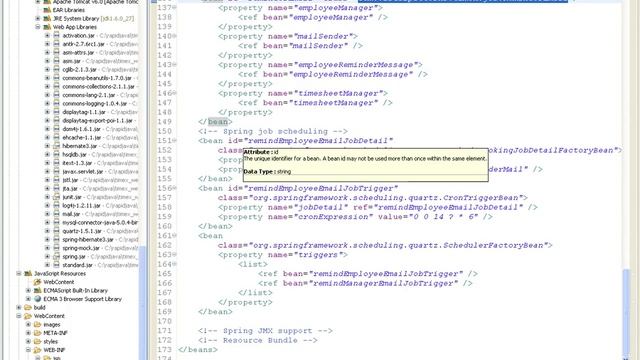
Task: Fold the code block at line 143
Action: pyautogui.click(x=175, y=64)
